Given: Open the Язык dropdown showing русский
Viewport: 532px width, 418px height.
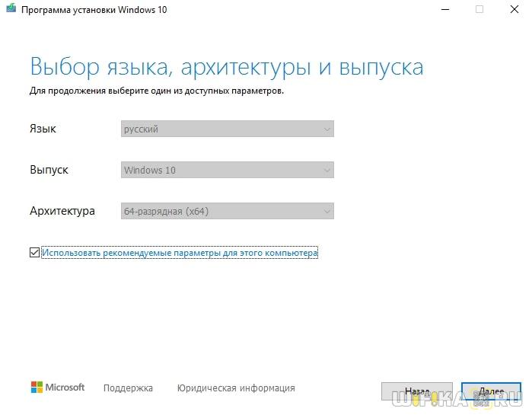Looking at the screenshot, I should pyautogui.click(x=228, y=129).
